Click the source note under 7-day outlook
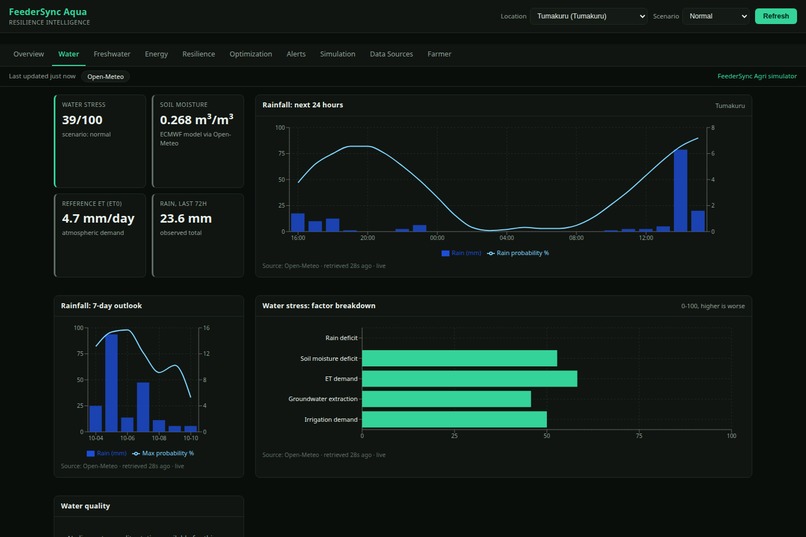 pos(122,467)
